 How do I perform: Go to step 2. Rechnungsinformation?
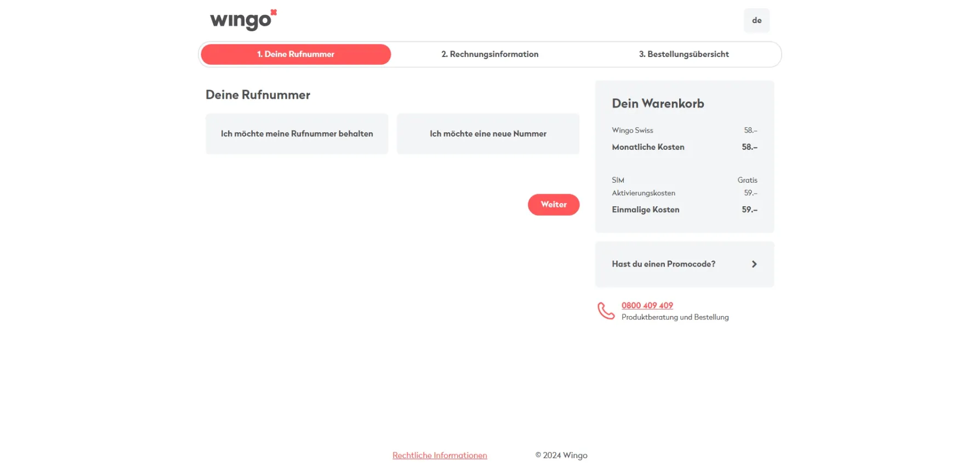[490, 54]
